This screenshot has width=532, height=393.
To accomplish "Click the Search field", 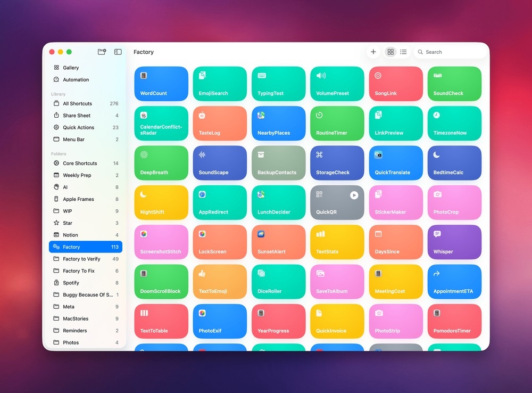I will pos(450,52).
